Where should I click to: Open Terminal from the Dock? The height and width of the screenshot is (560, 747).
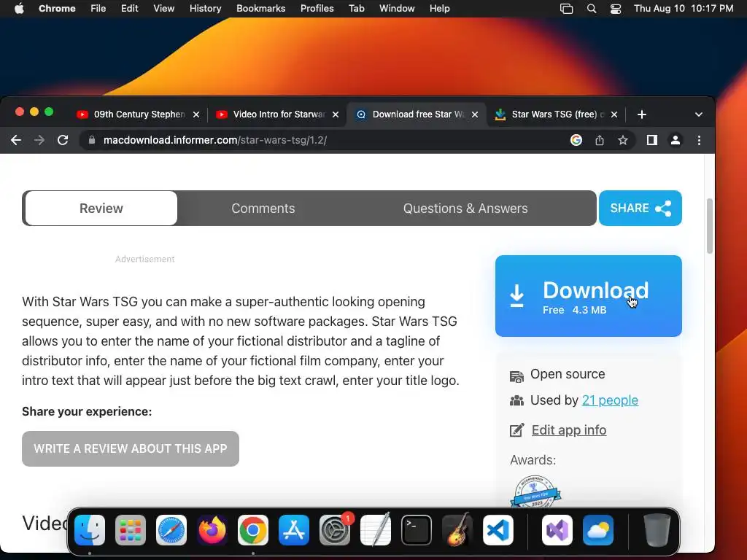[417, 530]
